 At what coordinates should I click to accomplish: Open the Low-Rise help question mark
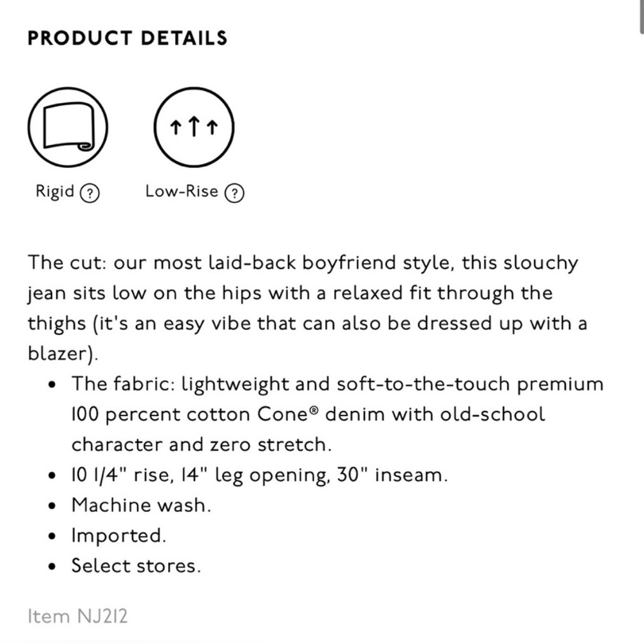tap(234, 193)
